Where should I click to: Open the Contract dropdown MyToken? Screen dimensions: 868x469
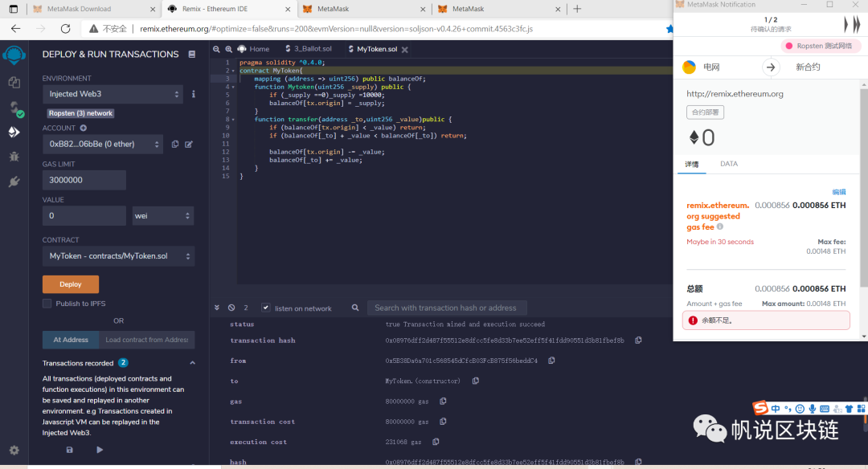point(118,256)
